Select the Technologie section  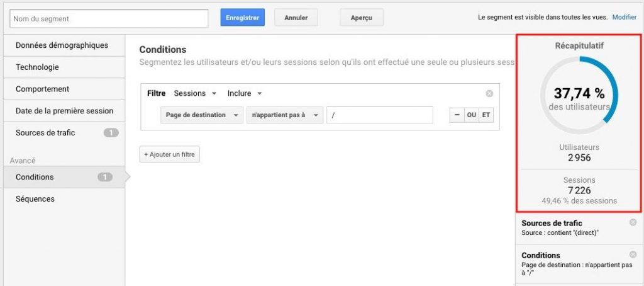coord(38,67)
